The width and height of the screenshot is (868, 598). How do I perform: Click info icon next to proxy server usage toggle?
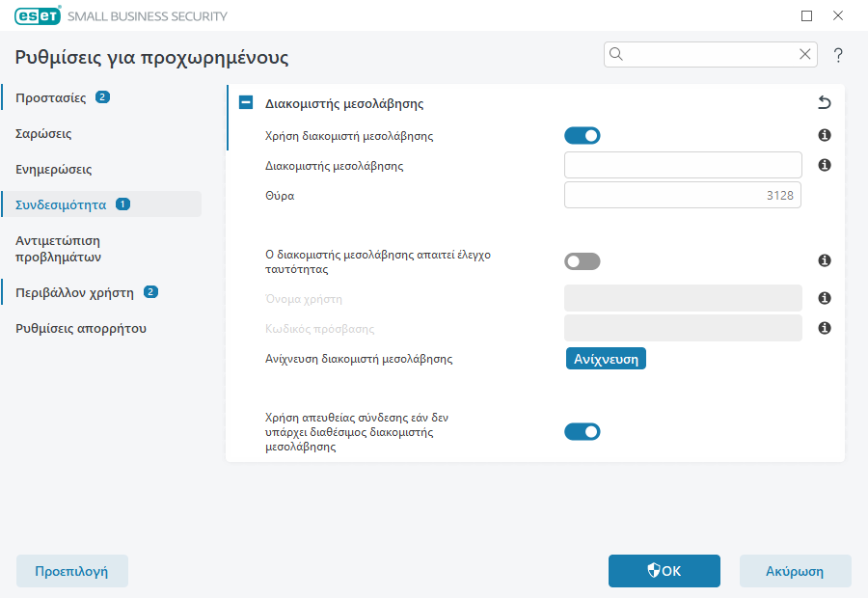825,136
